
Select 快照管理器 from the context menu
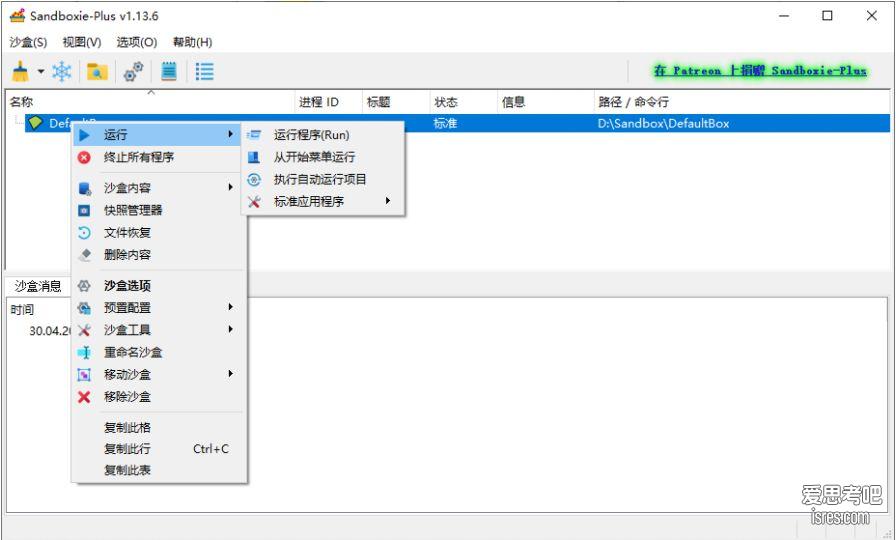tap(133, 210)
